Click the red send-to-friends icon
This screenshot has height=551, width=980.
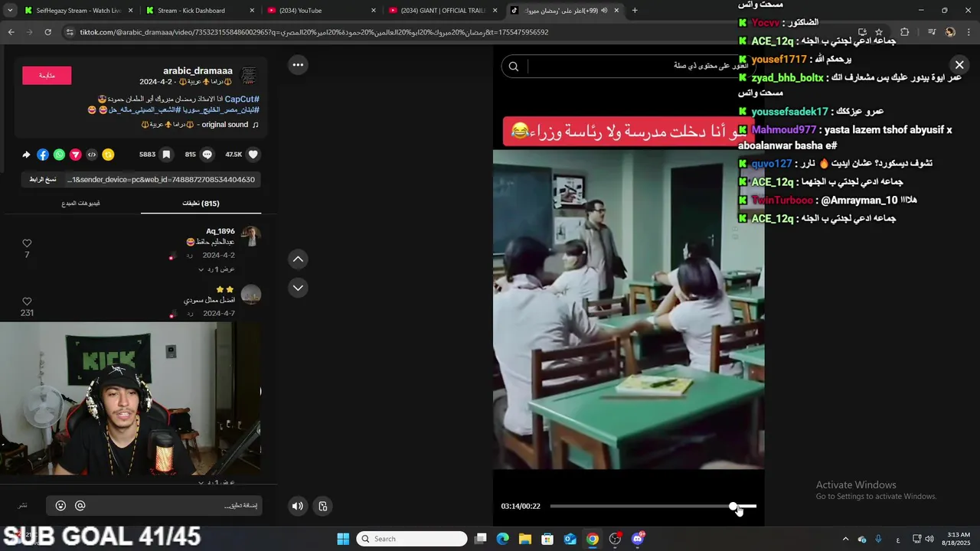pos(75,155)
